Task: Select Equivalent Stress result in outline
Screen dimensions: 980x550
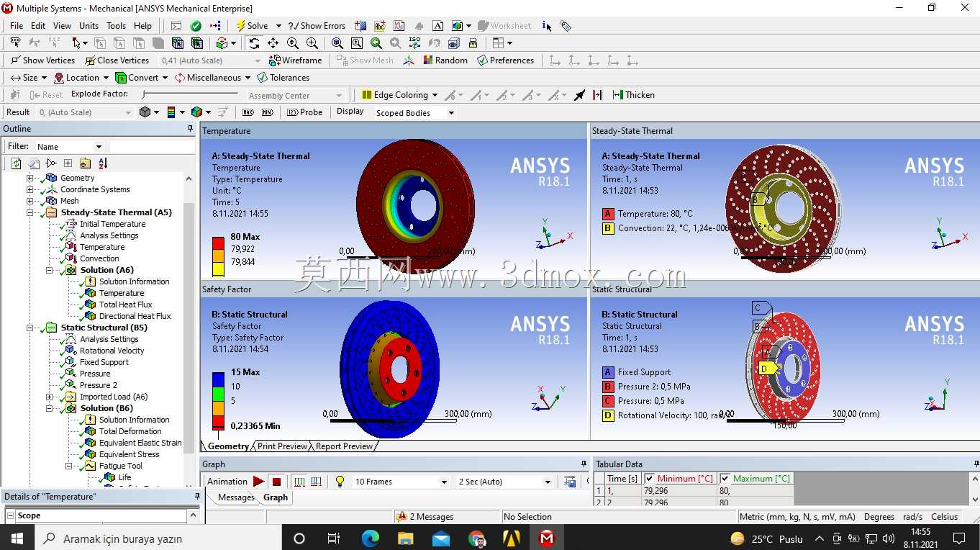Action: 129,454
